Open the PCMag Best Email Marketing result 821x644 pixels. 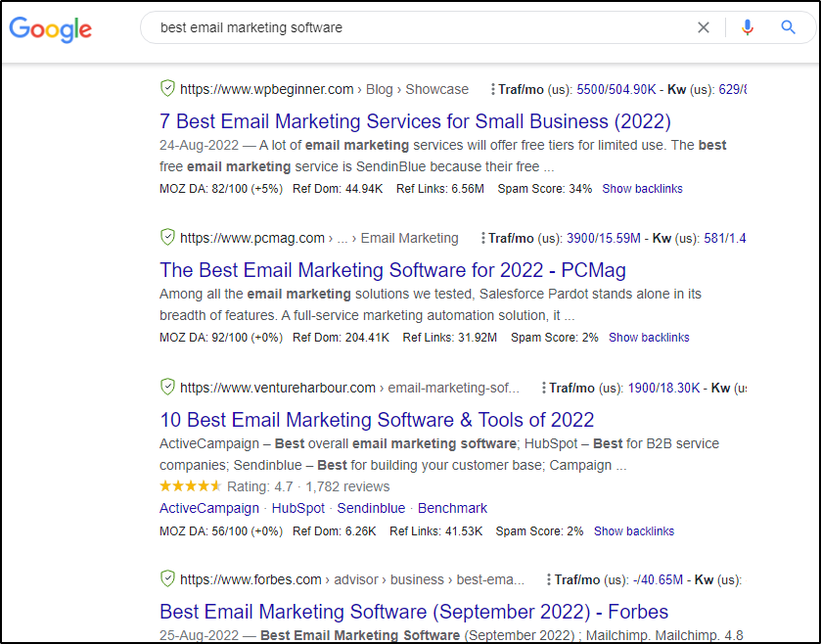[392, 270]
